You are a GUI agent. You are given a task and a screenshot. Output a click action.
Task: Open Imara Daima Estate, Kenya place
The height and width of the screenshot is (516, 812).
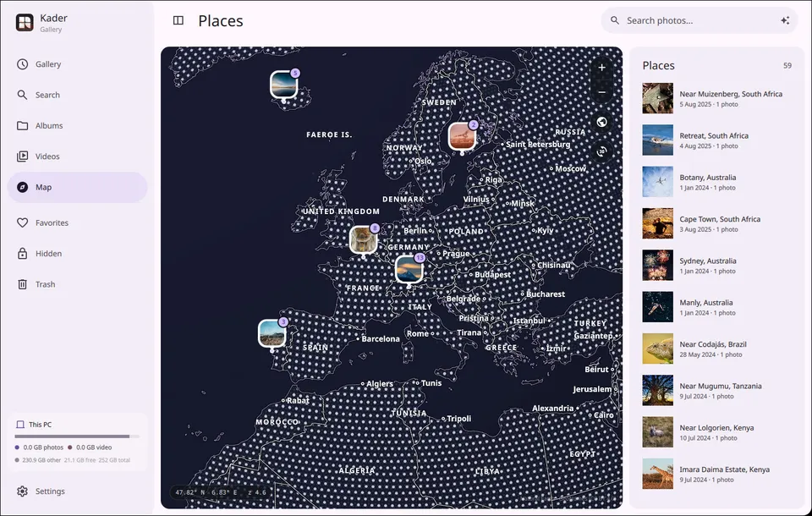717,474
